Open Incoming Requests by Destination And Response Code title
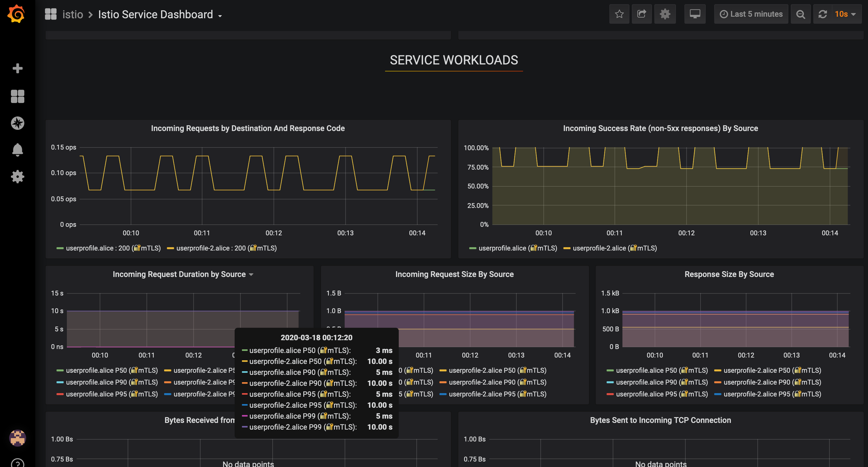Viewport: 868px width, 467px height. 248,128
